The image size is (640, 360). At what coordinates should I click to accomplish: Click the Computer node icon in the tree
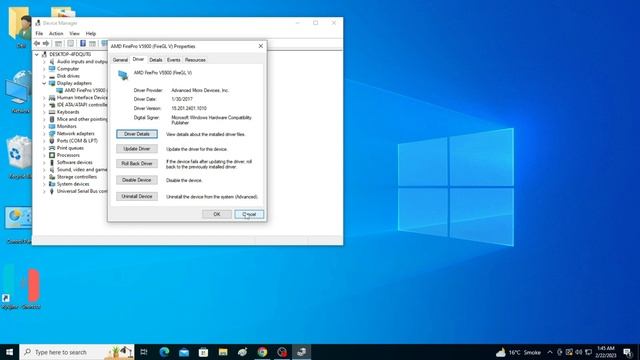click(52, 69)
